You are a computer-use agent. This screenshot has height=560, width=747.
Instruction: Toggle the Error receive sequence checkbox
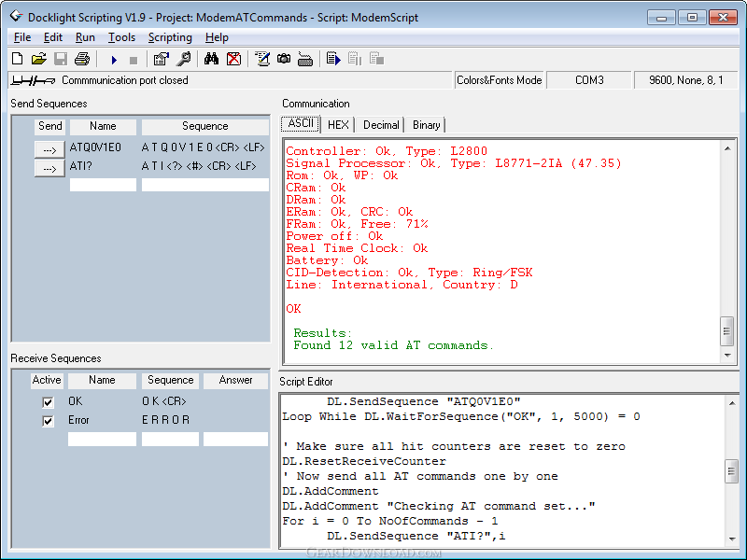tap(48, 421)
